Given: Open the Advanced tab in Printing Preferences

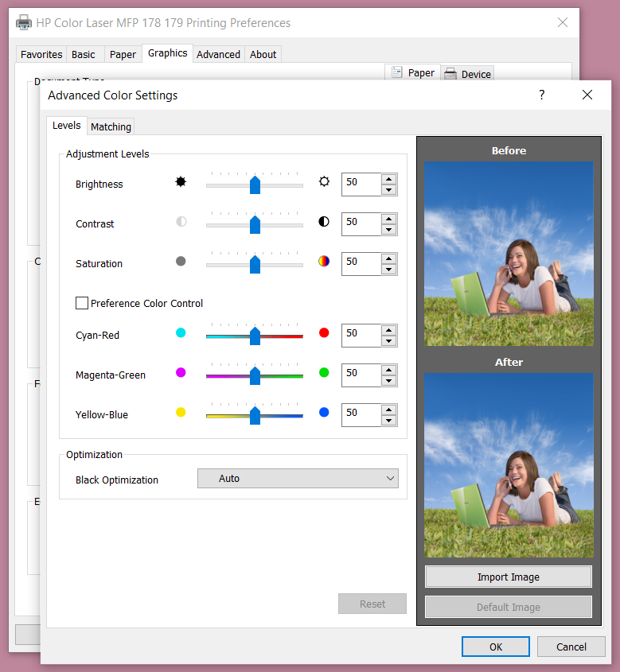Looking at the screenshot, I should [x=218, y=54].
